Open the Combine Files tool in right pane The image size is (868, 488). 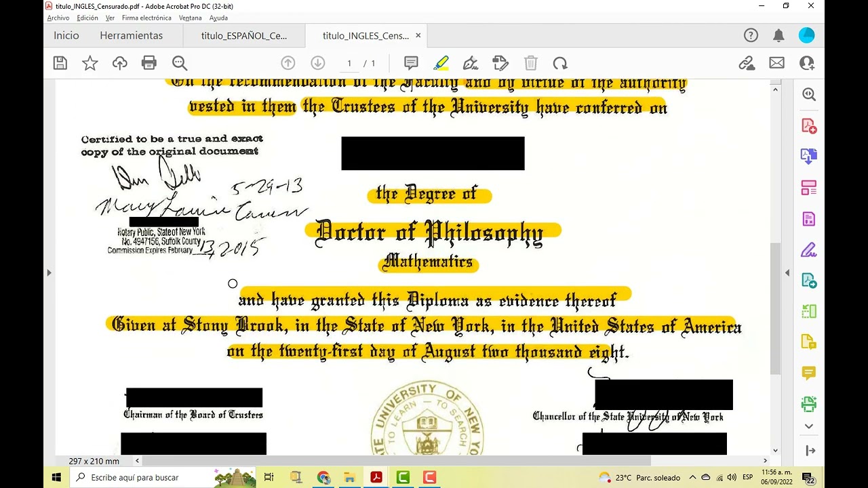point(809,157)
